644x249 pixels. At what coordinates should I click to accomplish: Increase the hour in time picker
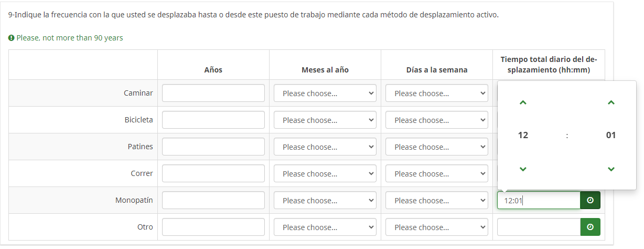(x=523, y=103)
